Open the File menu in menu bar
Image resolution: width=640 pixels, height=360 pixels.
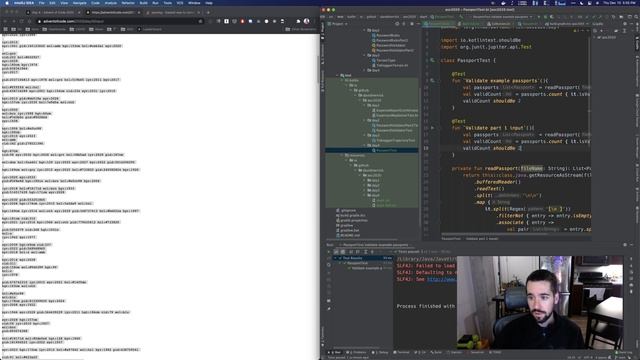tap(42, 3)
